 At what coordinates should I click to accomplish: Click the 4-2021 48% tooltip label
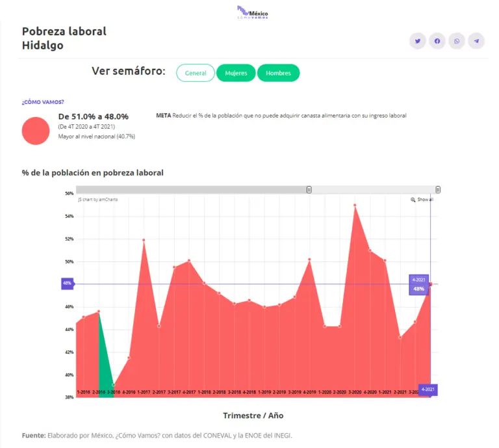(418, 285)
